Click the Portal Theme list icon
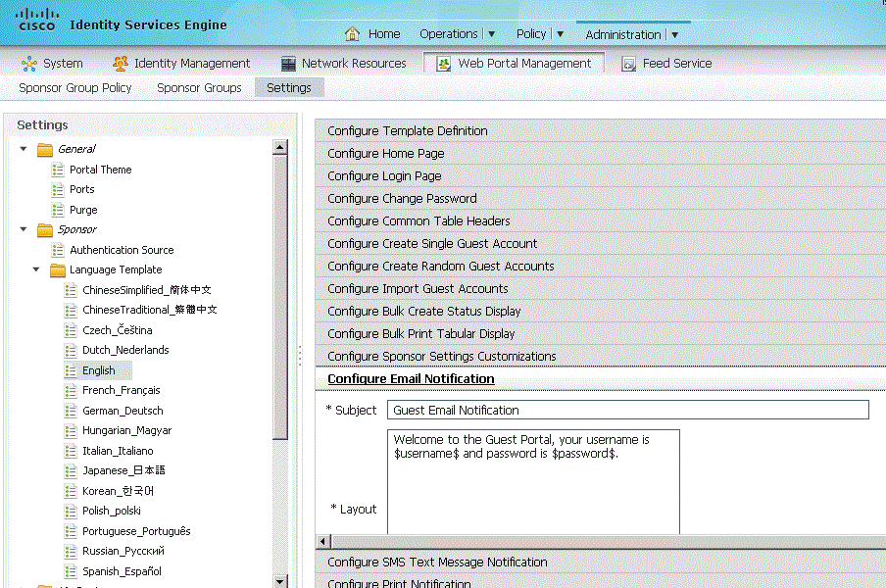 pos(58,170)
